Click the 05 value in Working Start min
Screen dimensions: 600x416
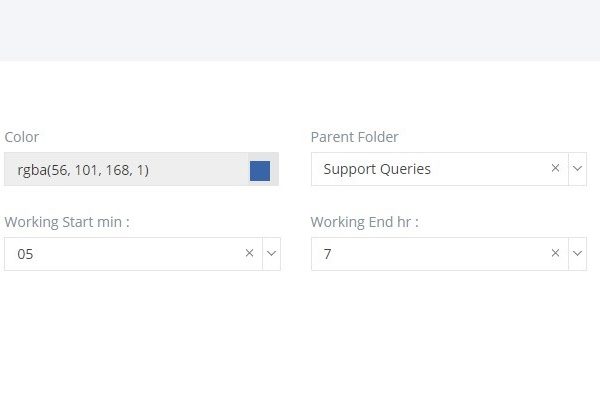[x=25, y=254]
